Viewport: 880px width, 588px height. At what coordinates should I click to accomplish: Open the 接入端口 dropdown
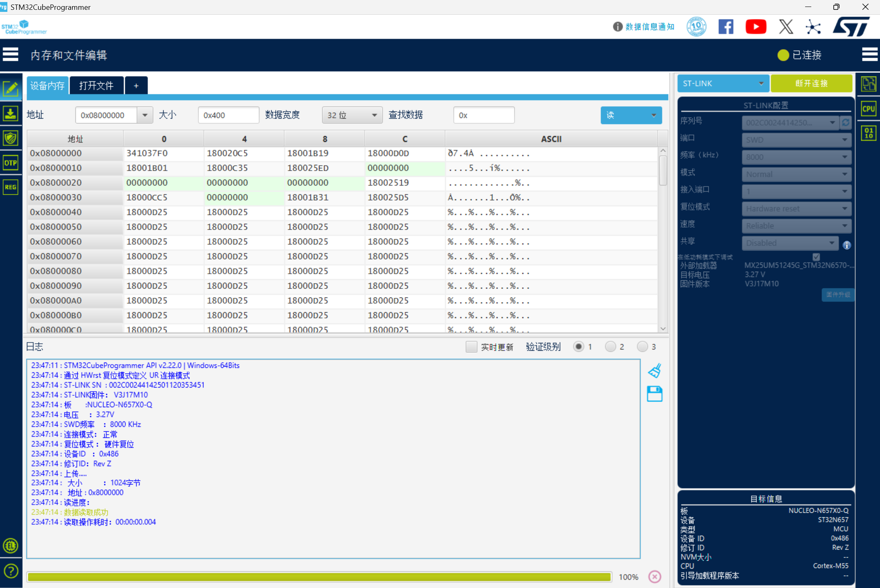(x=797, y=191)
